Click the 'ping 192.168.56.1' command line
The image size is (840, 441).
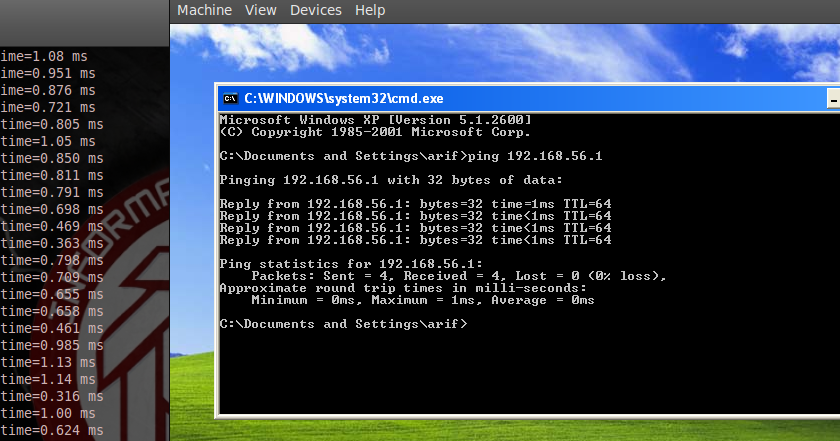[411, 156]
